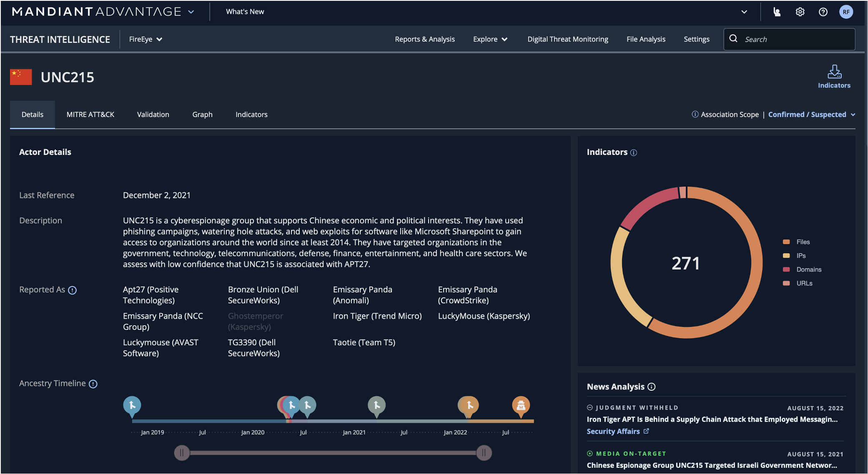Open the RF user profile avatar

[x=846, y=12]
